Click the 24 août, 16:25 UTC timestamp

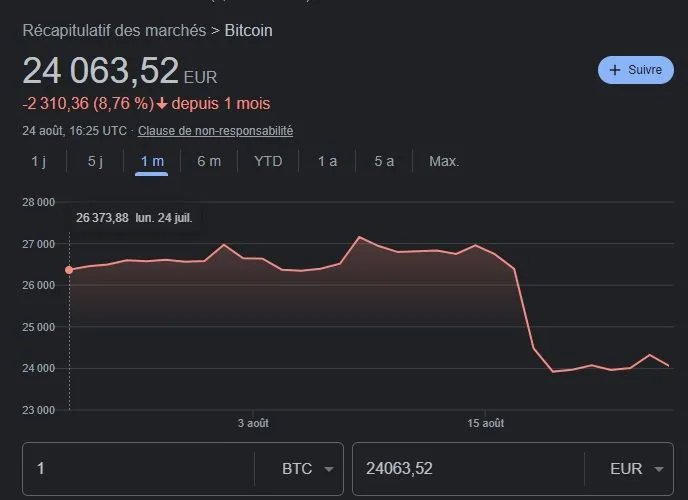pos(75,131)
